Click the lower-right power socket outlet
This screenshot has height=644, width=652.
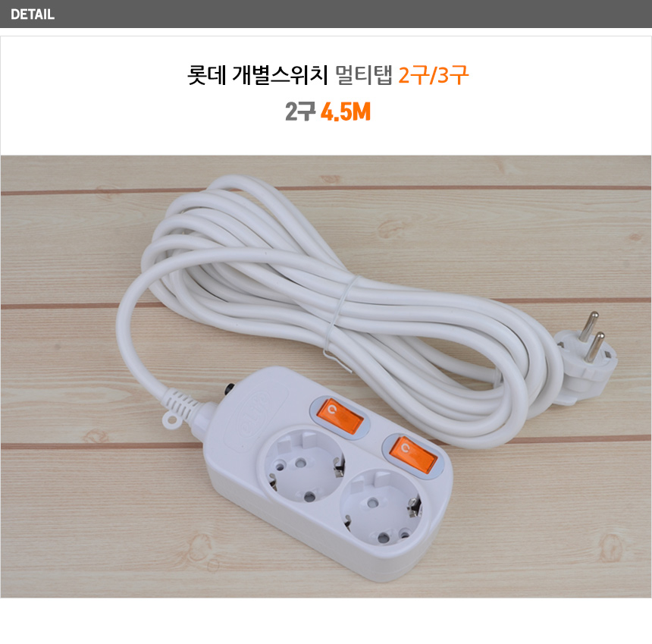(381, 507)
